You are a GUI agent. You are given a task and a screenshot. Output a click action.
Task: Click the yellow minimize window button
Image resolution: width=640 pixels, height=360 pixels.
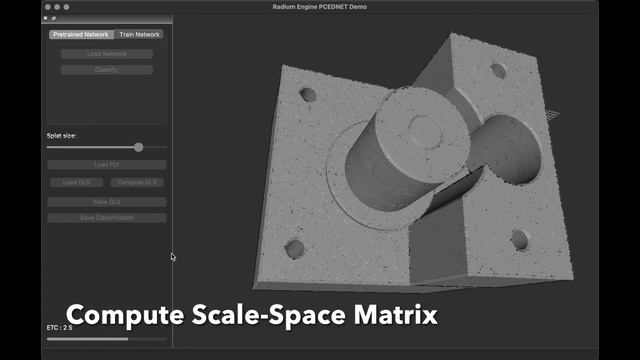tap(57, 7)
